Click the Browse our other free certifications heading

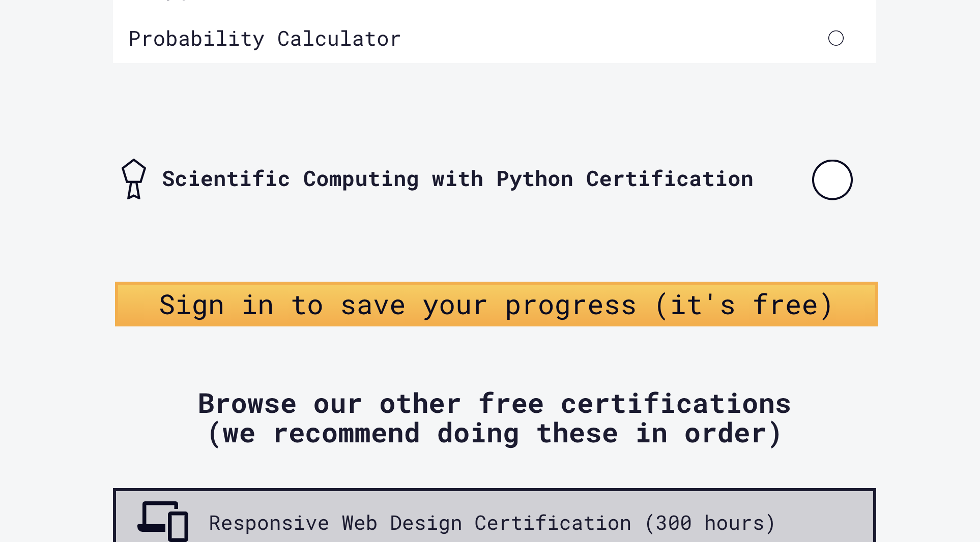point(494,418)
